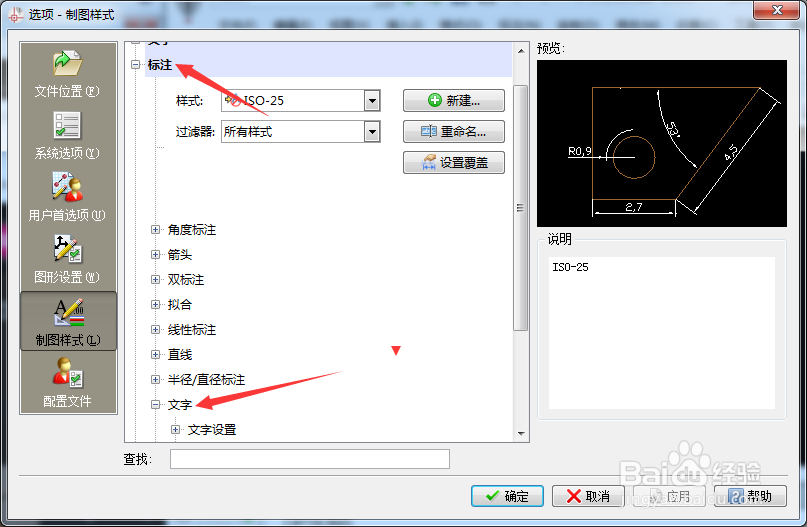The width and height of the screenshot is (807, 527).
Task: Click the 应用 button
Action: [x=669, y=496]
